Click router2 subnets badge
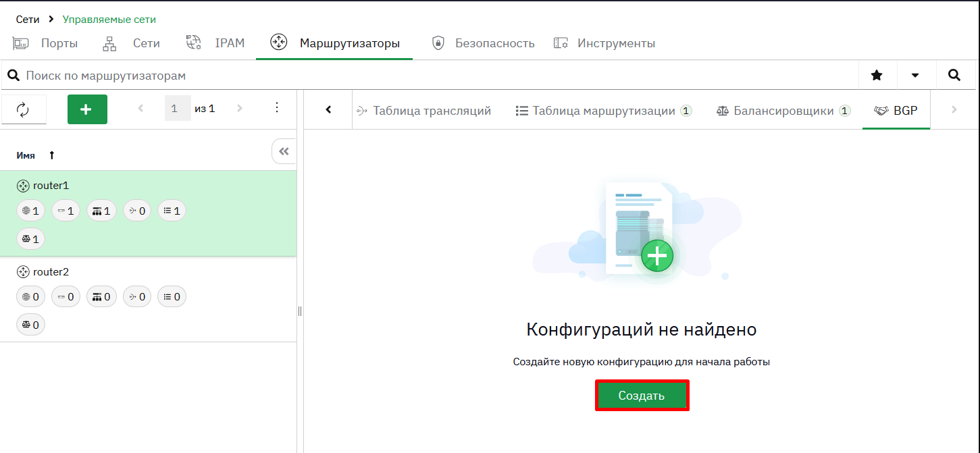 pyautogui.click(x=101, y=296)
